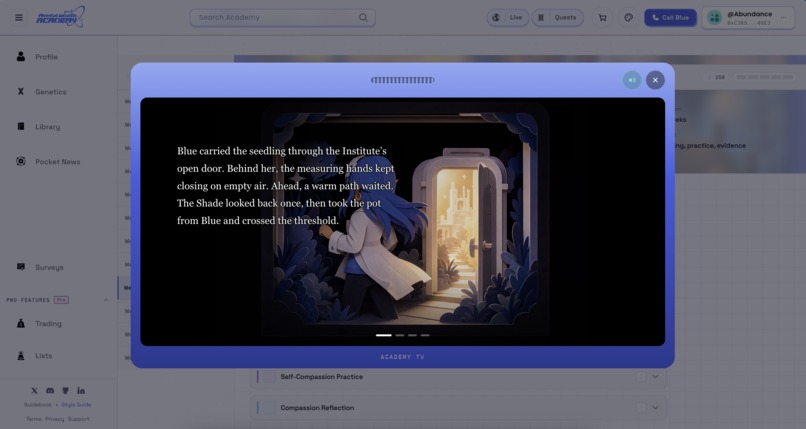The width and height of the screenshot is (806, 429).
Task: Open the Compassion Reflection item
Action: point(317,407)
